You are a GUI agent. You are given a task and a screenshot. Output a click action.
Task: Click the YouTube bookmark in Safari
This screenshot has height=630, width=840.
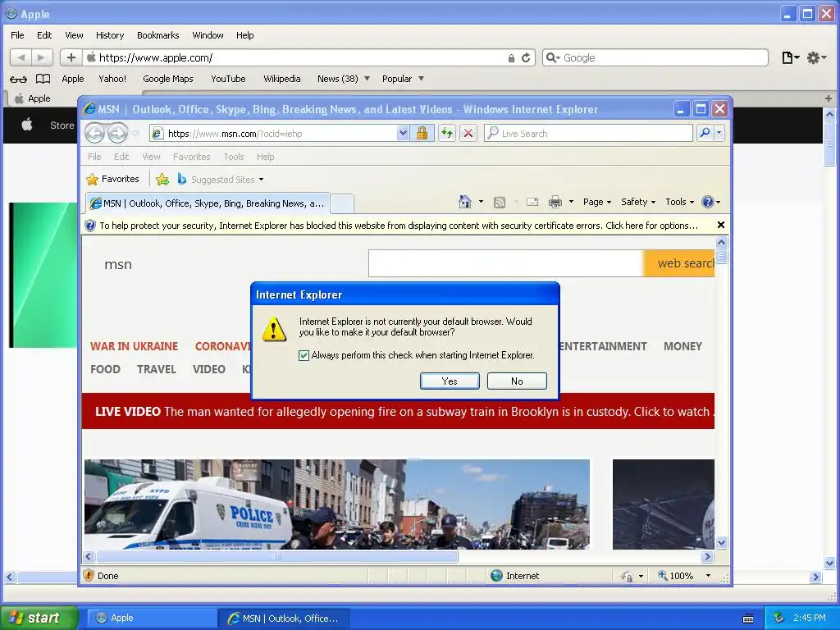228,79
